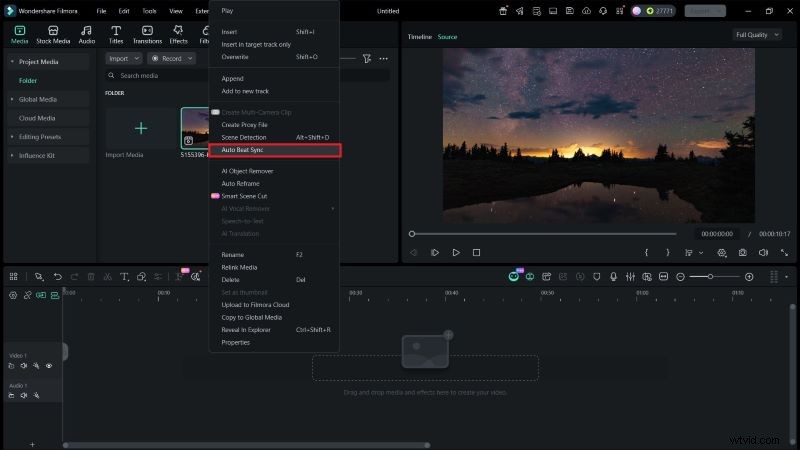Click the Undo arrow in timeline toolbar

tap(58, 276)
